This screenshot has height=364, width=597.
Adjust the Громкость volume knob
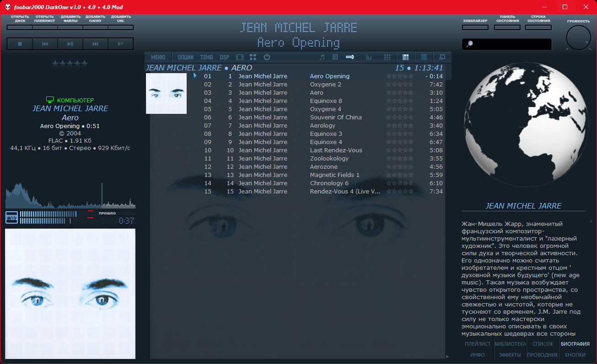click(578, 38)
